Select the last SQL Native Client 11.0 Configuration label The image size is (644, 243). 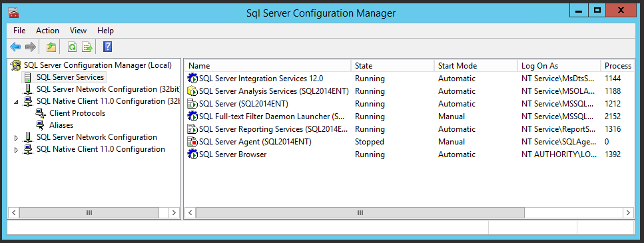(x=101, y=149)
